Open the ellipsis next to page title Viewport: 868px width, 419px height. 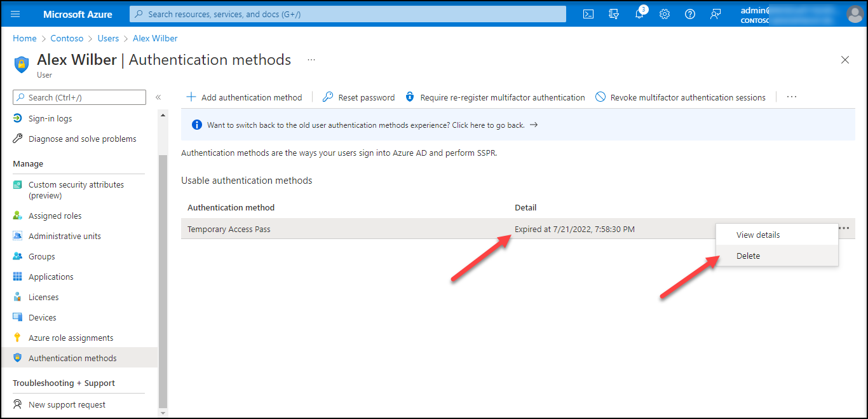click(311, 60)
